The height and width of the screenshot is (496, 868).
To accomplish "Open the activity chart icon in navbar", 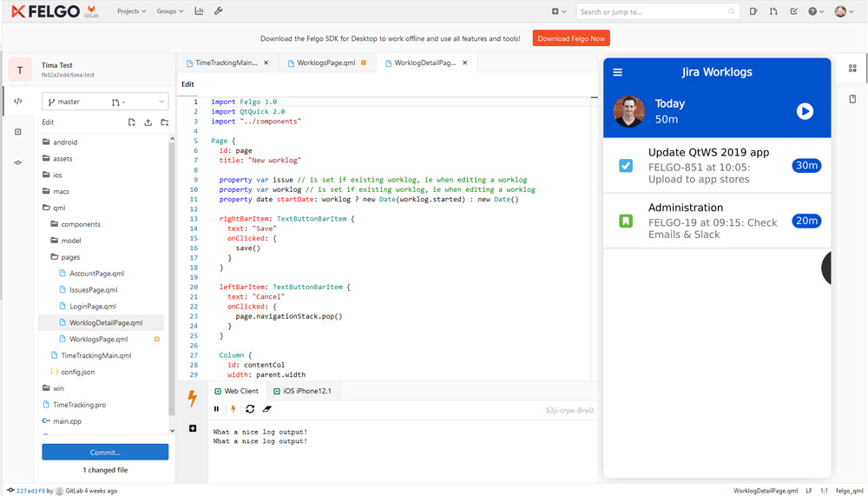I will (199, 11).
